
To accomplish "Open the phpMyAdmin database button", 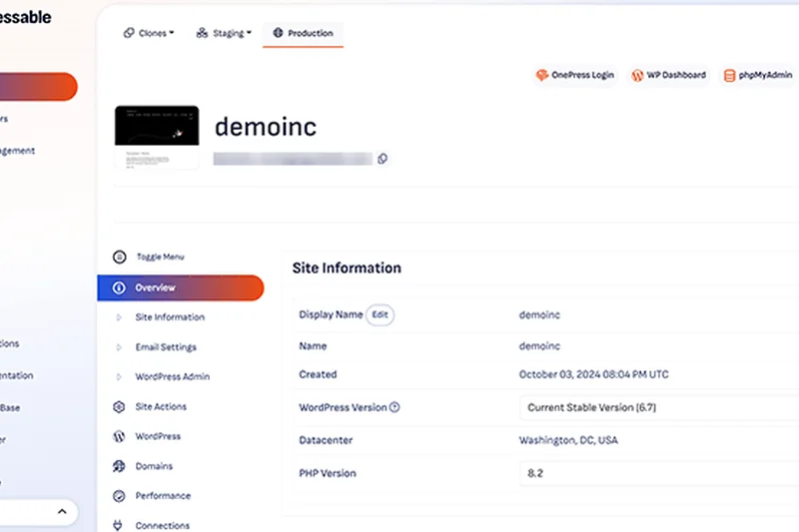I will click(757, 75).
